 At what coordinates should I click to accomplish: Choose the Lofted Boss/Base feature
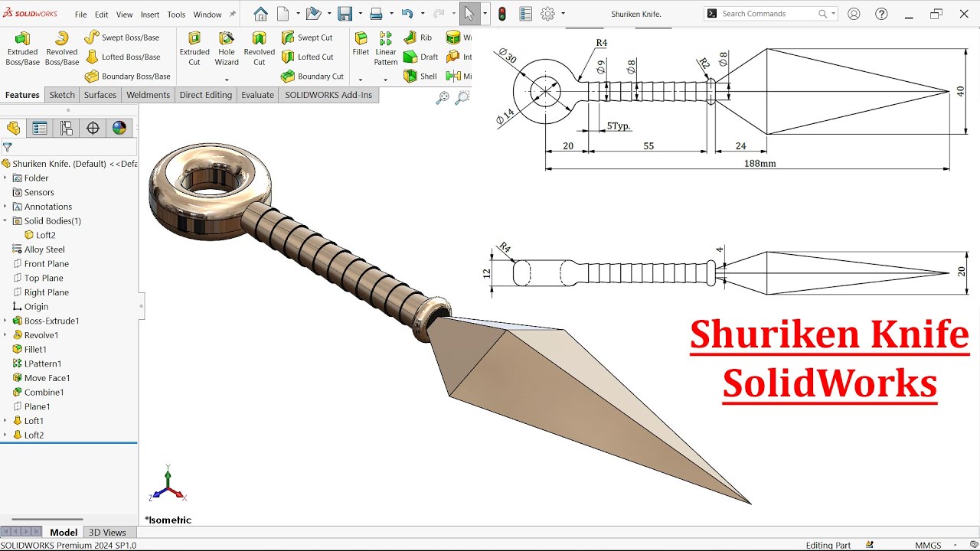click(x=122, y=57)
